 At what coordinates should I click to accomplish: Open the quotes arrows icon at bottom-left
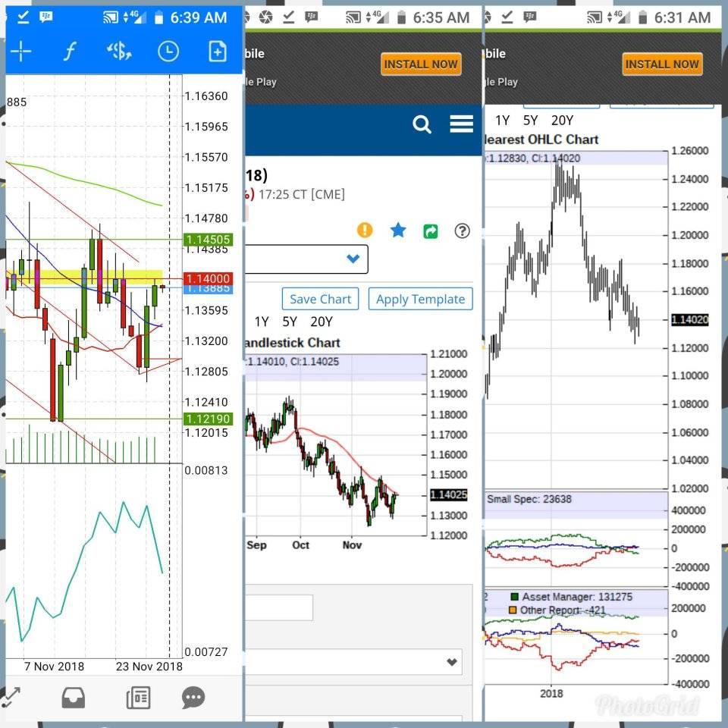click(x=11, y=698)
